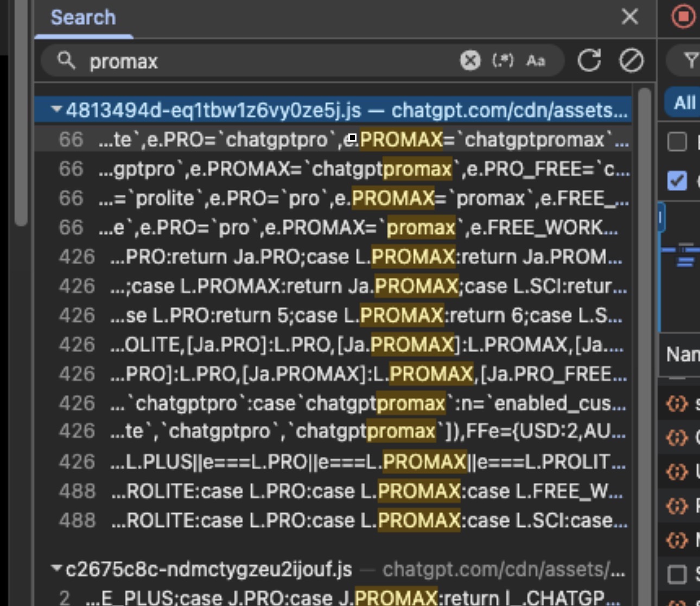Open the result containing "case L.SCI:retur"
Viewport: 700px width, 606px height.
point(333,286)
